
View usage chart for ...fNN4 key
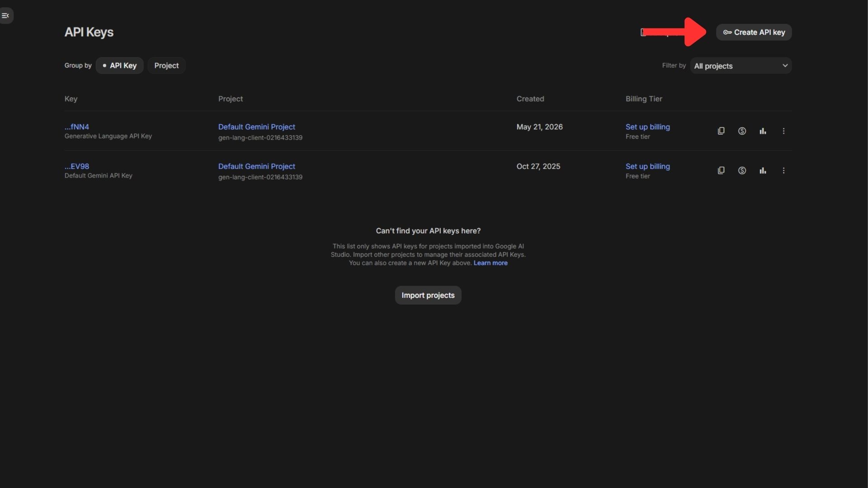click(x=763, y=131)
